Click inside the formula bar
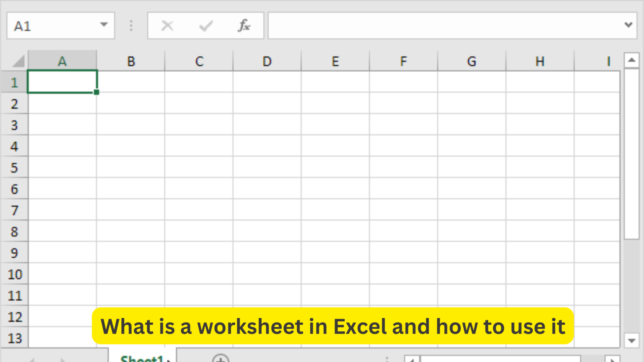 (x=419, y=26)
